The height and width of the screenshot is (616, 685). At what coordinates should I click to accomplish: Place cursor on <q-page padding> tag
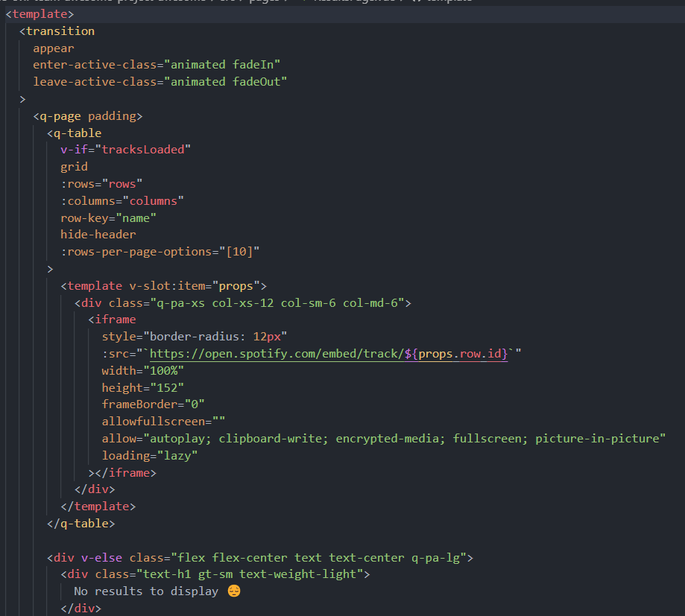(88, 116)
